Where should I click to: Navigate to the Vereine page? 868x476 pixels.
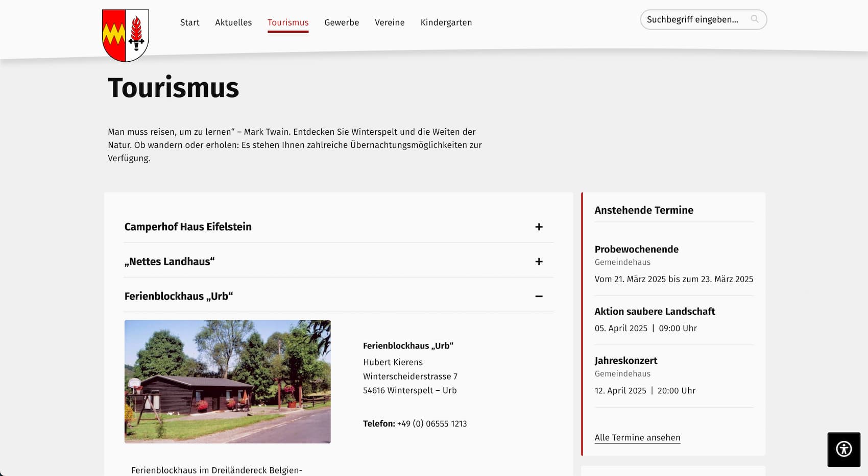[390, 22]
